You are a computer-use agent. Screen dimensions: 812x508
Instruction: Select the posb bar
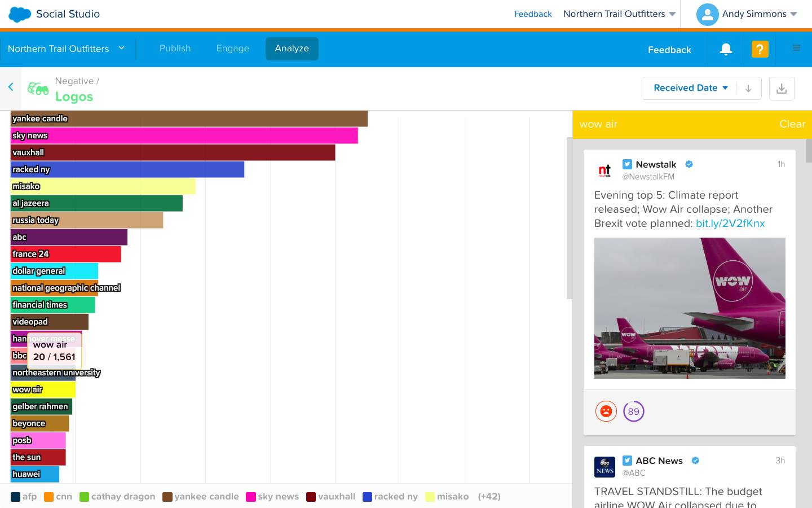tap(38, 440)
